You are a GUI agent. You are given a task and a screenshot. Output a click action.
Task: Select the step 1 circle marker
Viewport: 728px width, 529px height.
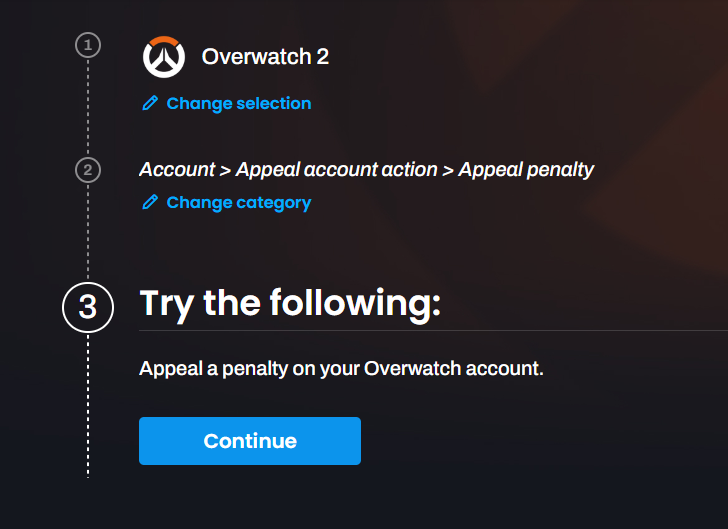coord(88,45)
